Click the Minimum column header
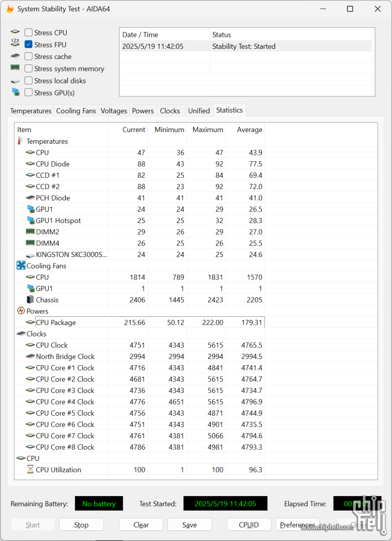 tap(167, 129)
